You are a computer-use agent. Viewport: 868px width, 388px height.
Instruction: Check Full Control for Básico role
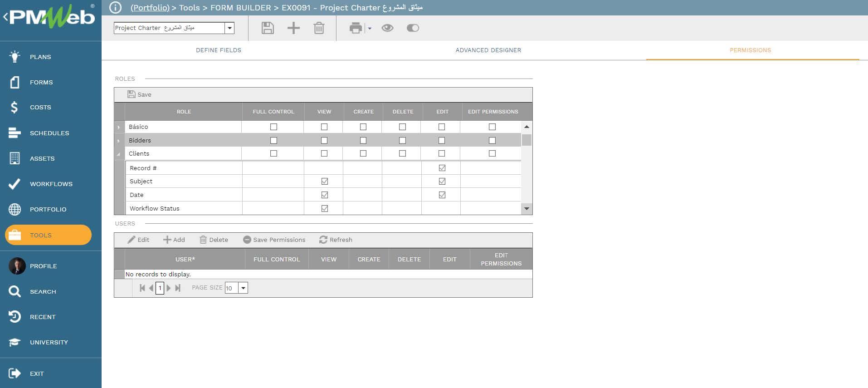[273, 127]
